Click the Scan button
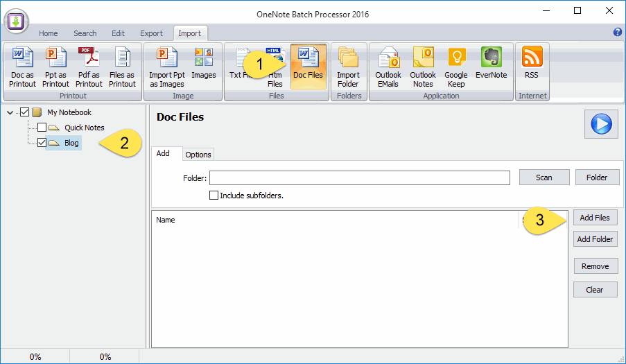 coord(544,177)
